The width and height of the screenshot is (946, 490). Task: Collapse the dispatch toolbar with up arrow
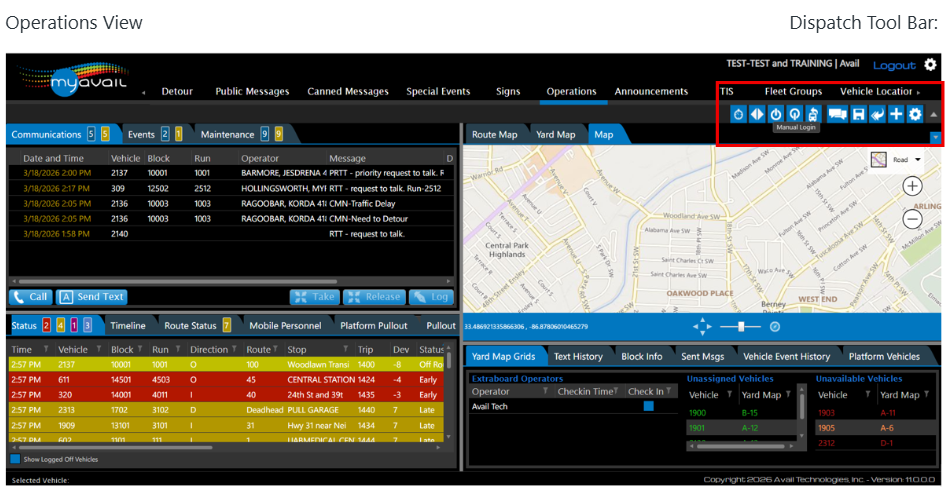coord(934,115)
